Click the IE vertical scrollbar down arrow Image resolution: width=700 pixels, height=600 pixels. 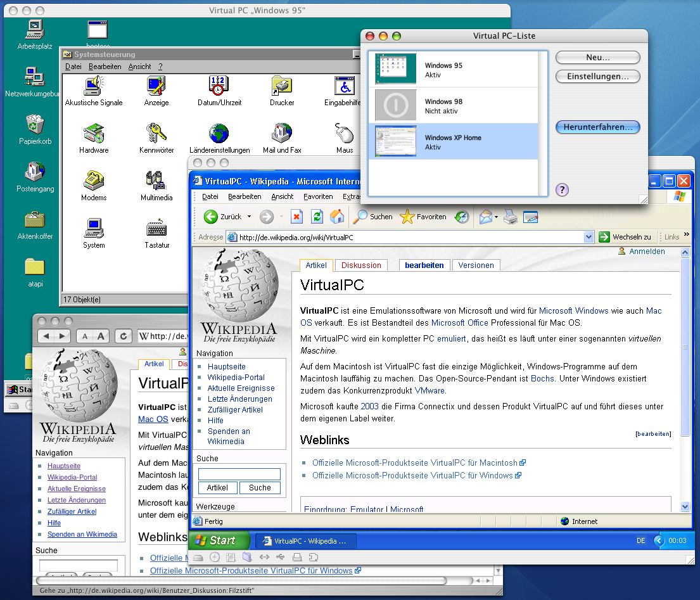point(685,506)
